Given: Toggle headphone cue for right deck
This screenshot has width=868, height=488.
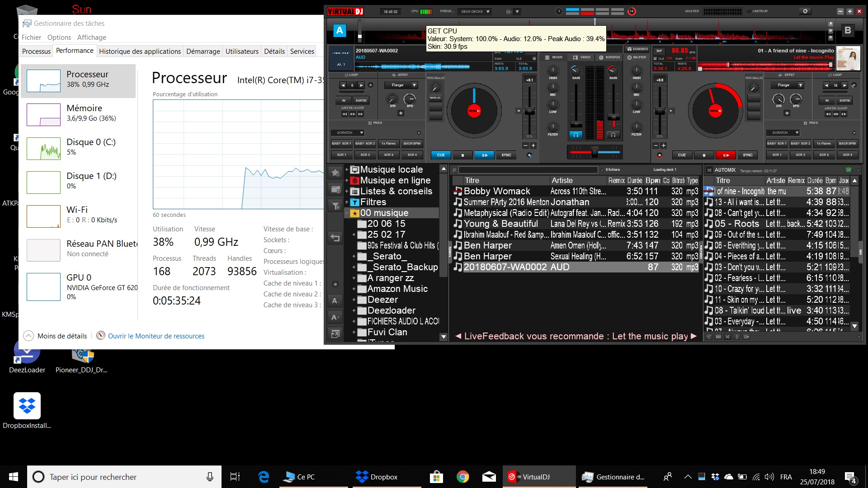Looking at the screenshot, I should click(x=613, y=135).
